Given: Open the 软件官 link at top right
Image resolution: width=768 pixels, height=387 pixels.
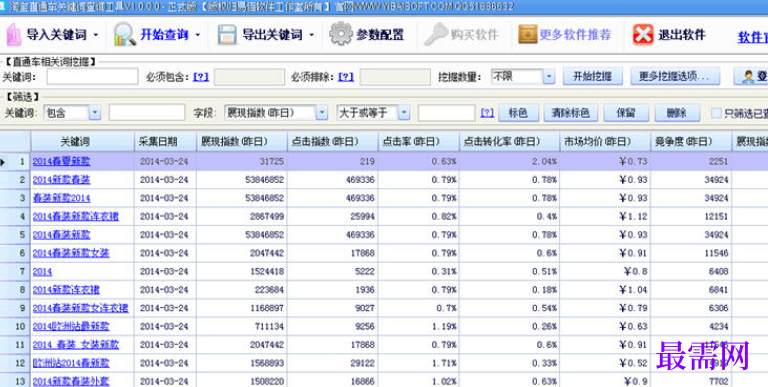Looking at the screenshot, I should (x=753, y=37).
